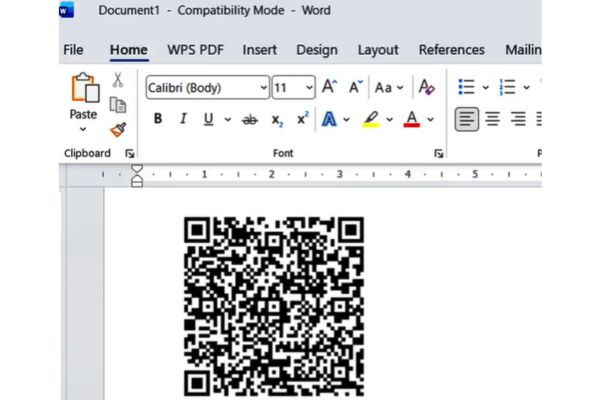
Task: Switch to the Home tab
Action: pyautogui.click(x=129, y=50)
